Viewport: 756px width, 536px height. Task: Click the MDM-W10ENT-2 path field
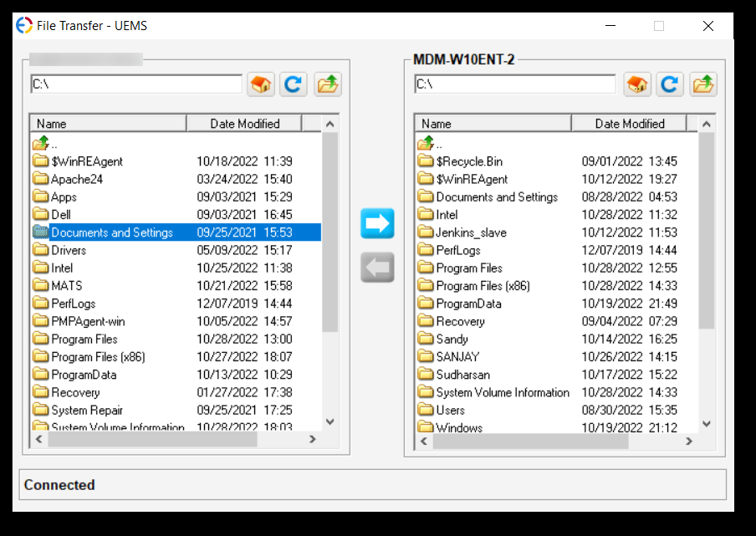click(514, 84)
